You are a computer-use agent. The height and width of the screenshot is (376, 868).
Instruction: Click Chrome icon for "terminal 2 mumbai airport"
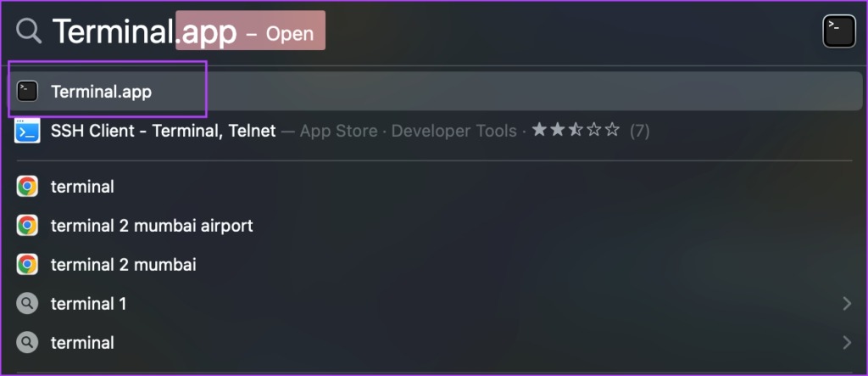[x=27, y=226]
